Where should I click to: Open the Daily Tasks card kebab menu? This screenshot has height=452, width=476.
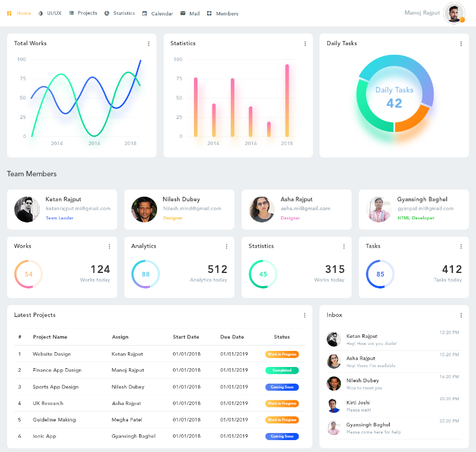(x=461, y=43)
